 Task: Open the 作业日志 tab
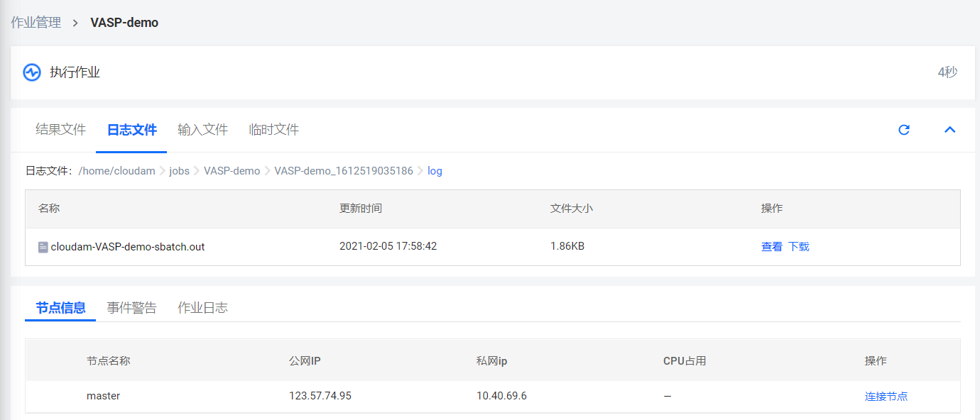(x=202, y=308)
